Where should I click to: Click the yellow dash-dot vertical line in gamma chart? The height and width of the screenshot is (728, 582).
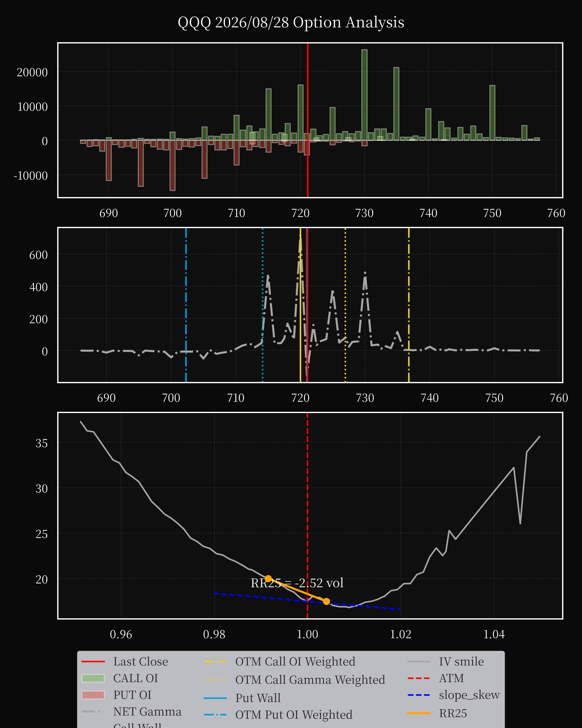pyautogui.click(x=409, y=305)
